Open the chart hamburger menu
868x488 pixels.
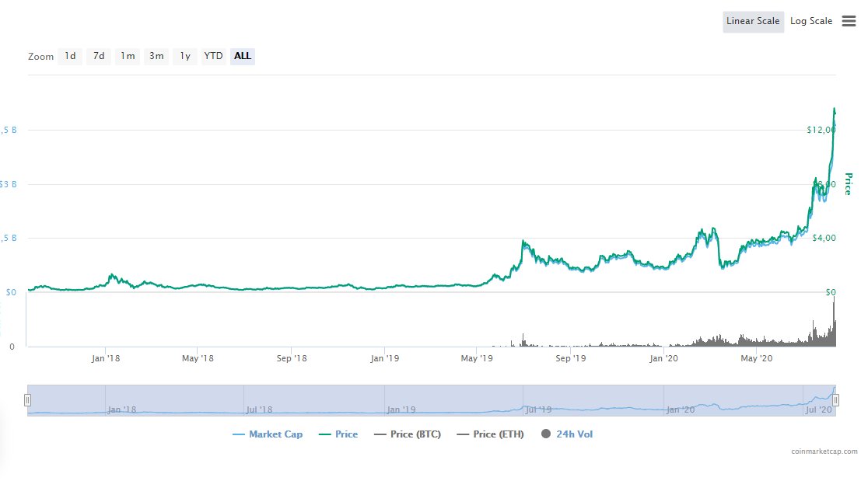click(849, 21)
